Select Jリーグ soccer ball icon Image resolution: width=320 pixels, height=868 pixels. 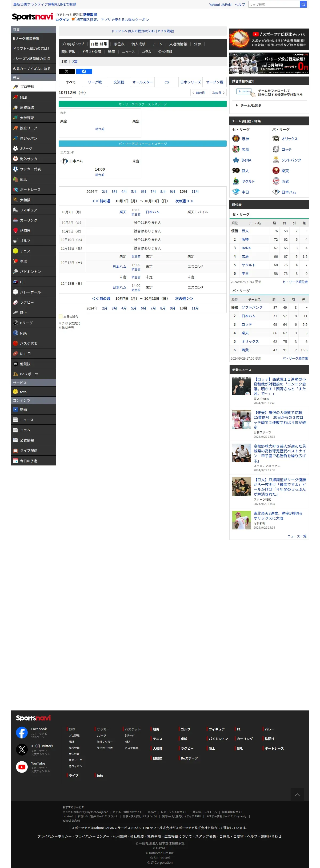tap(15, 148)
